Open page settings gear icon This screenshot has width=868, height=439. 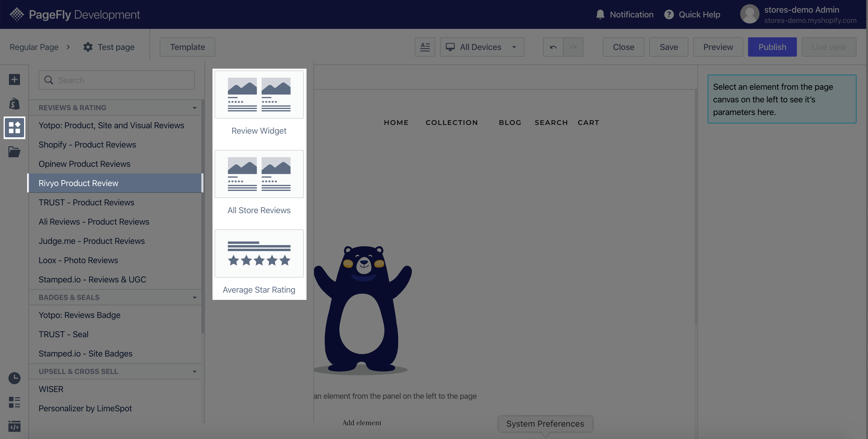coord(88,47)
